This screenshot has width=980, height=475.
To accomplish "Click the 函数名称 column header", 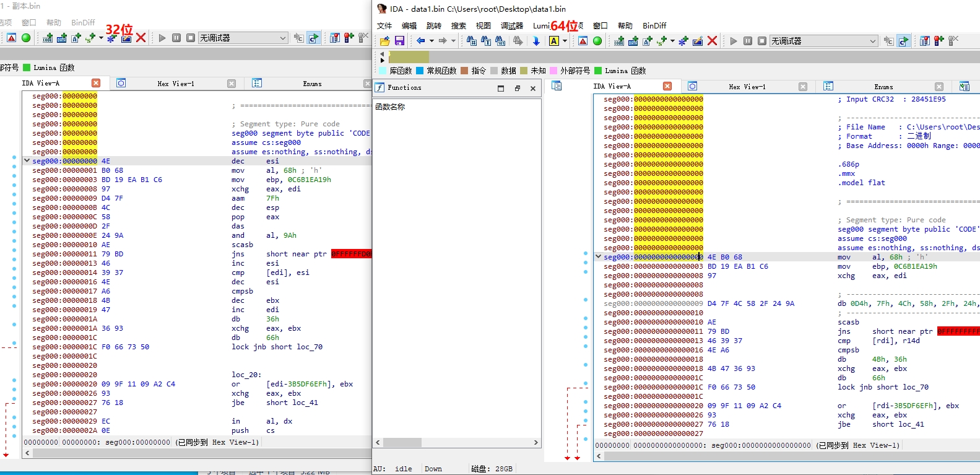I will tap(390, 107).
